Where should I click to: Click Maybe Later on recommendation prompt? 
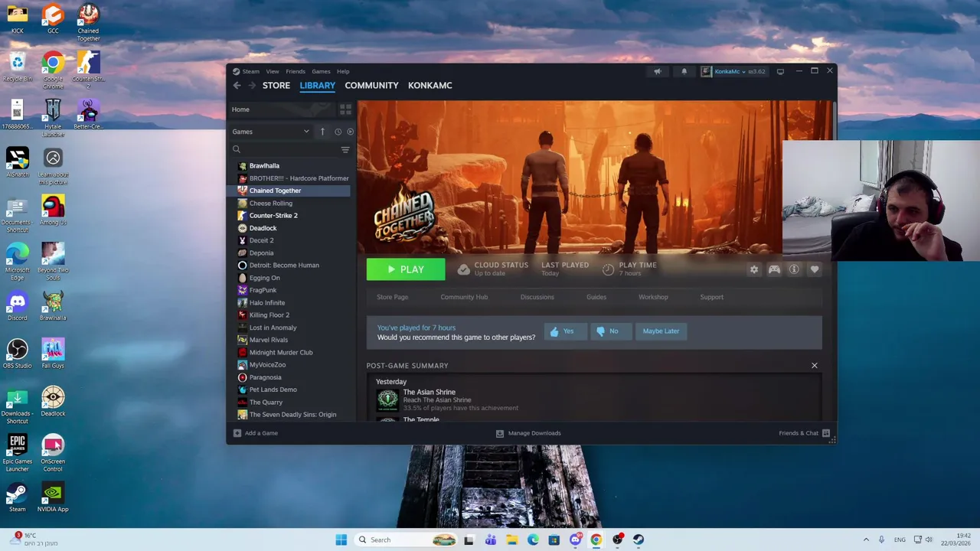point(661,331)
